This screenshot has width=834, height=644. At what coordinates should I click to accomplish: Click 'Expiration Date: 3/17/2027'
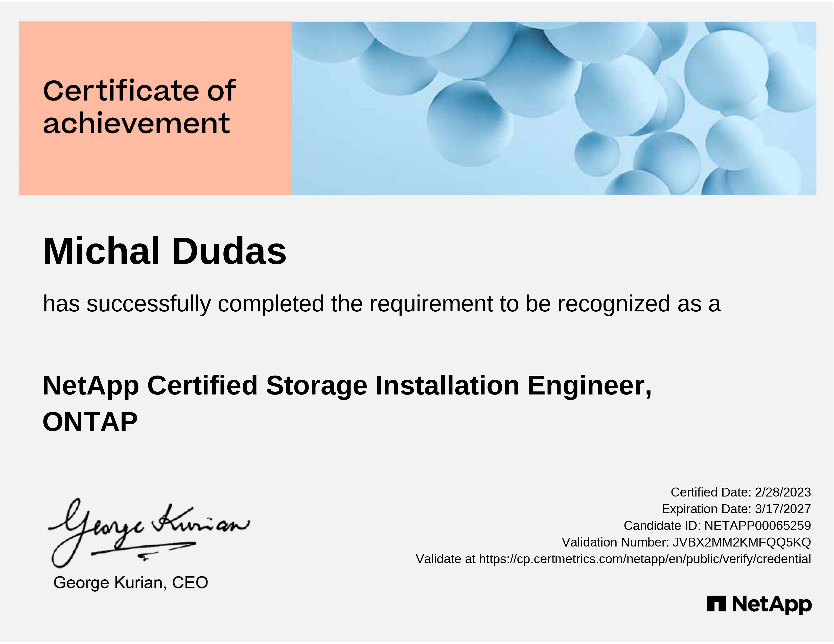736,509
